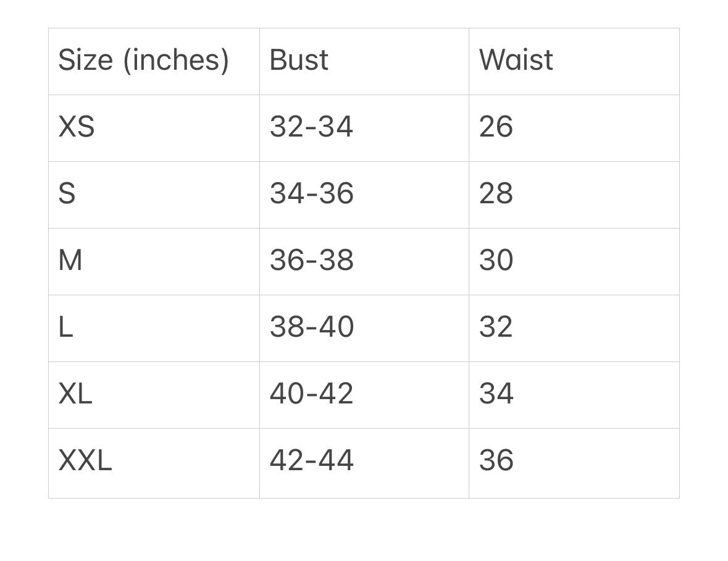Select the Waist column header
This screenshot has width=728, height=561.
coord(516,61)
